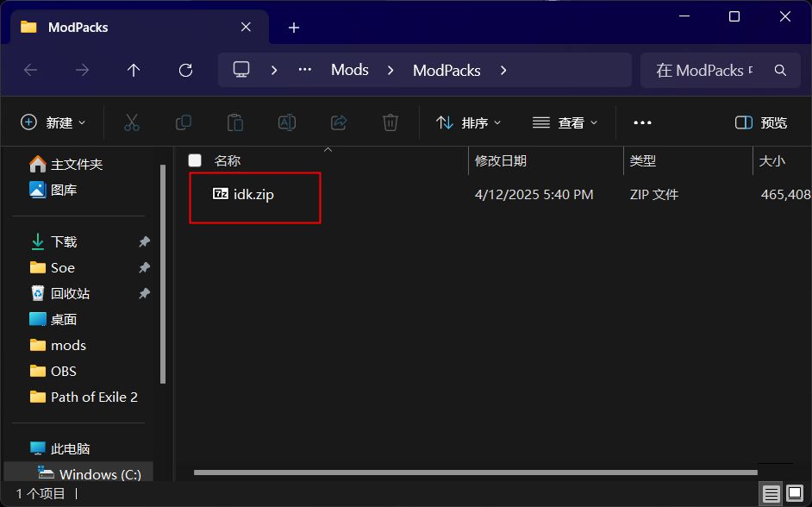Click the 7z icon of idk.zip
812x507 pixels.
220,194
